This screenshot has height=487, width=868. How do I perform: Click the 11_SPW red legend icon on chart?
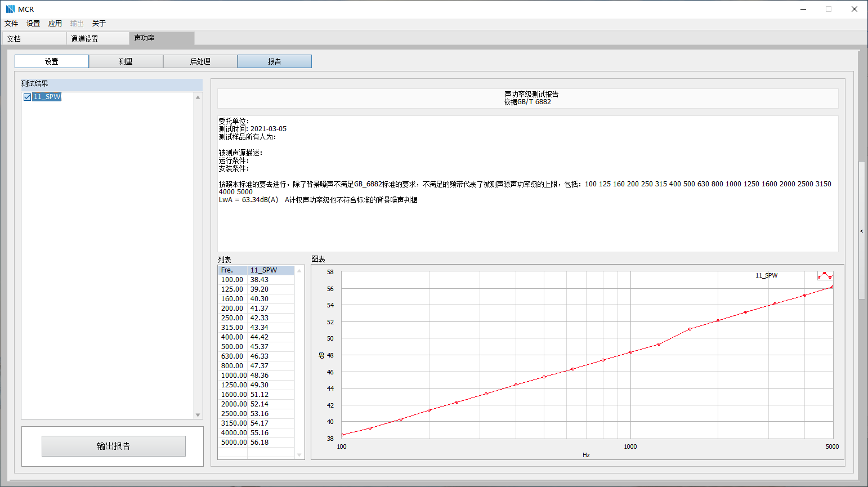[x=825, y=275]
